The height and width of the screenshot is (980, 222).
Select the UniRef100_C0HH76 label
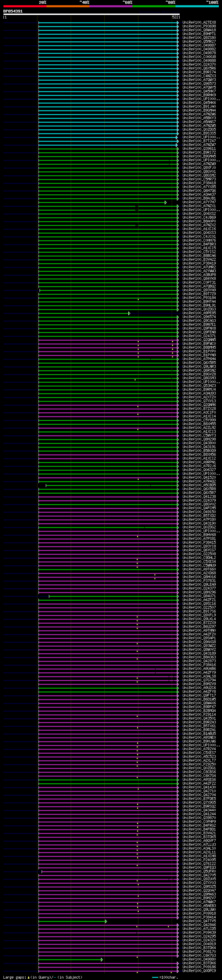[199, 241]
